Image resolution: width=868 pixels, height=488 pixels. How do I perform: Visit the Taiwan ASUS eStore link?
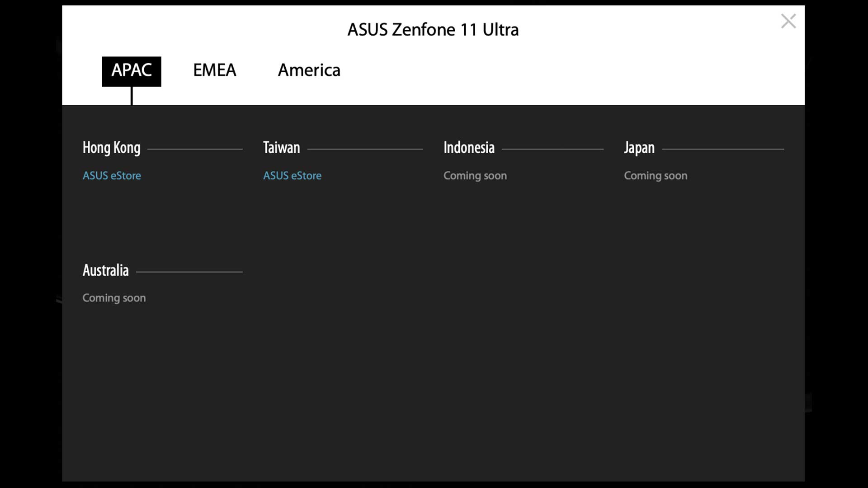(292, 176)
